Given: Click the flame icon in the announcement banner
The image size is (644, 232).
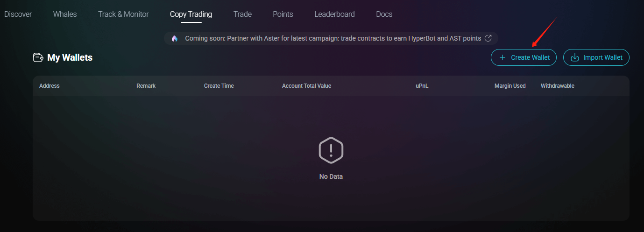Looking at the screenshot, I should tap(174, 38).
